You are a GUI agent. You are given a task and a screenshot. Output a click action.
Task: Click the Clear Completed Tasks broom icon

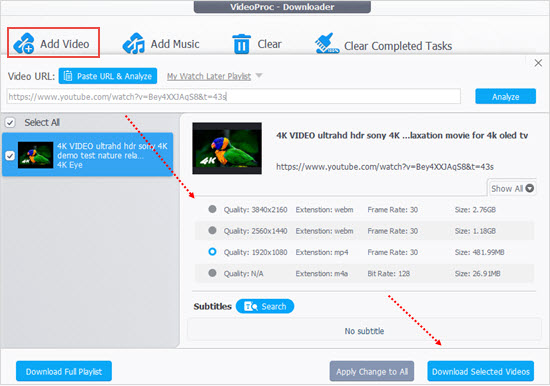coord(327,44)
